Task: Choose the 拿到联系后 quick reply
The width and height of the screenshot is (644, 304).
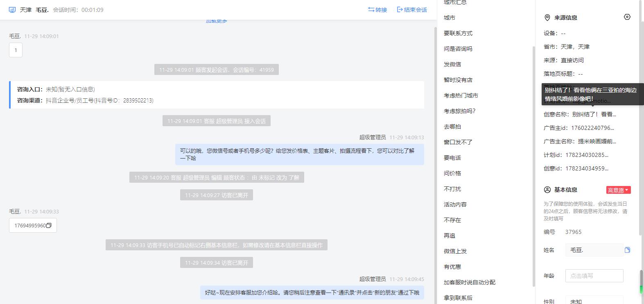Action: click(458, 298)
